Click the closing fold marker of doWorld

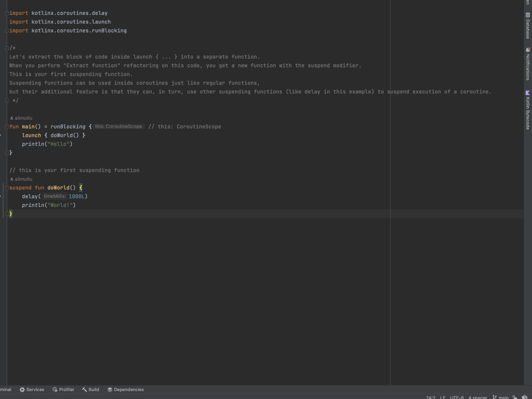point(6,214)
